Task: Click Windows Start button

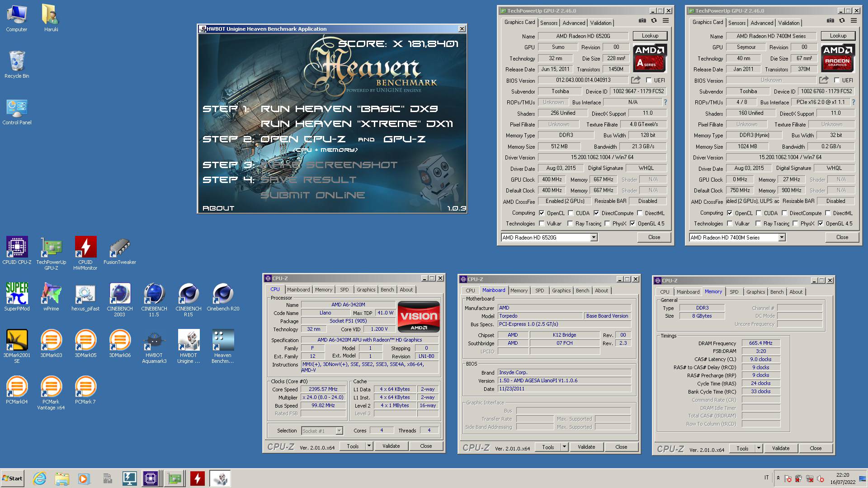Action: [x=12, y=479]
